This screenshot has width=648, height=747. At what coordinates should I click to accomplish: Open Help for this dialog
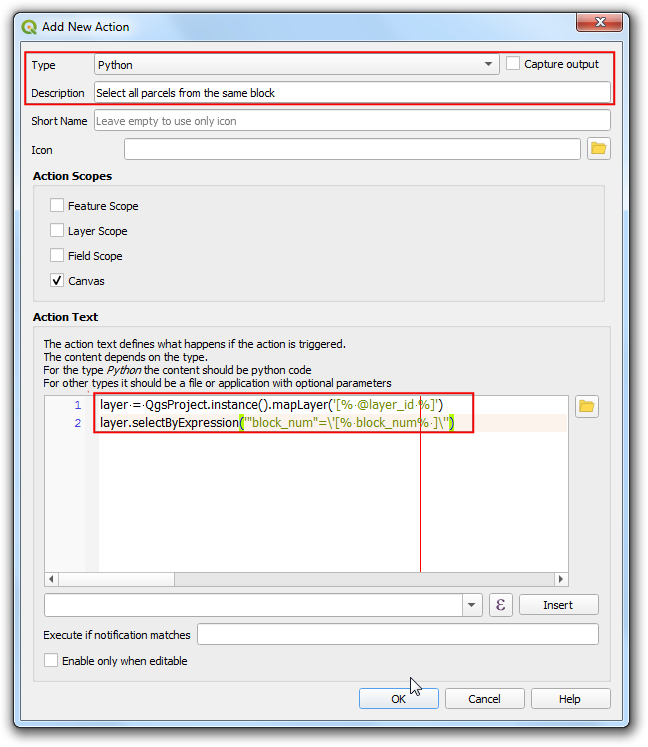(x=569, y=699)
